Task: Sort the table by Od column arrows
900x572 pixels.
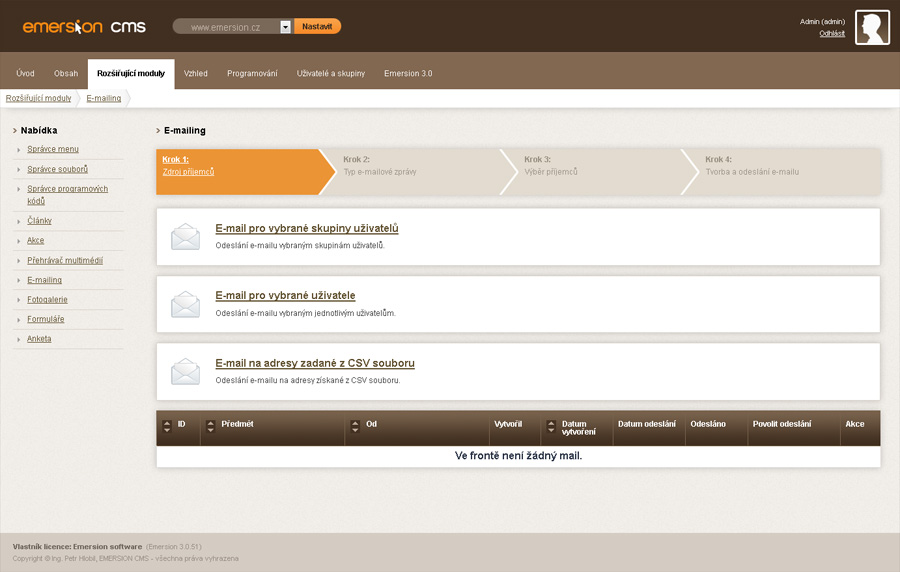Action: (355, 427)
